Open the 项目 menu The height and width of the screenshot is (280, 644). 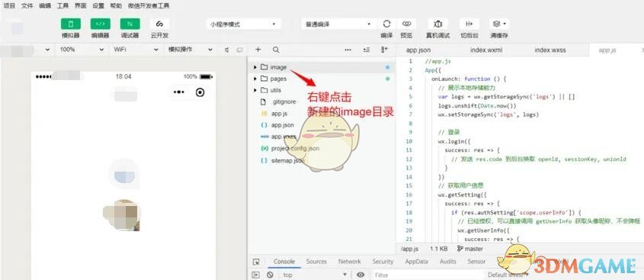9,6
